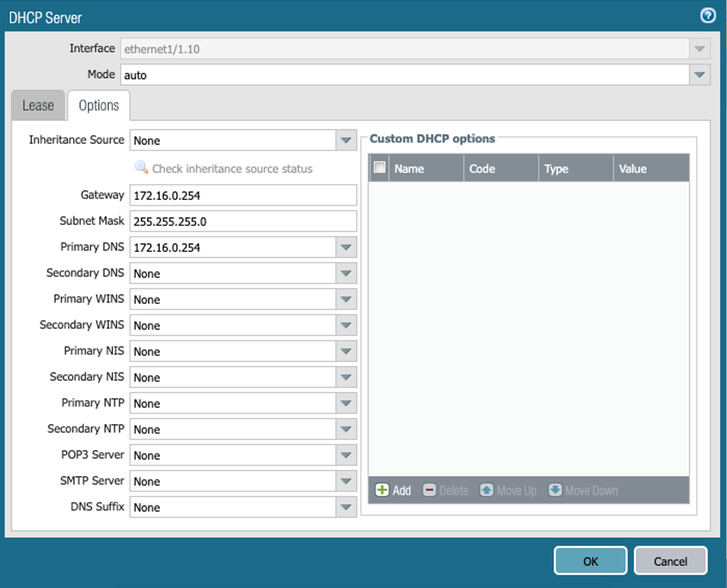Move the selected option down
Viewport: 727px width, 588px height.
click(x=582, y=490)
